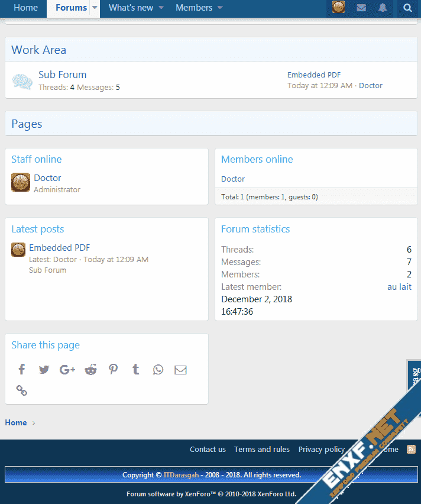This screenshot has width=421, height=504.
Task: Share page via Facebook icon
Action: pos(22,370)
